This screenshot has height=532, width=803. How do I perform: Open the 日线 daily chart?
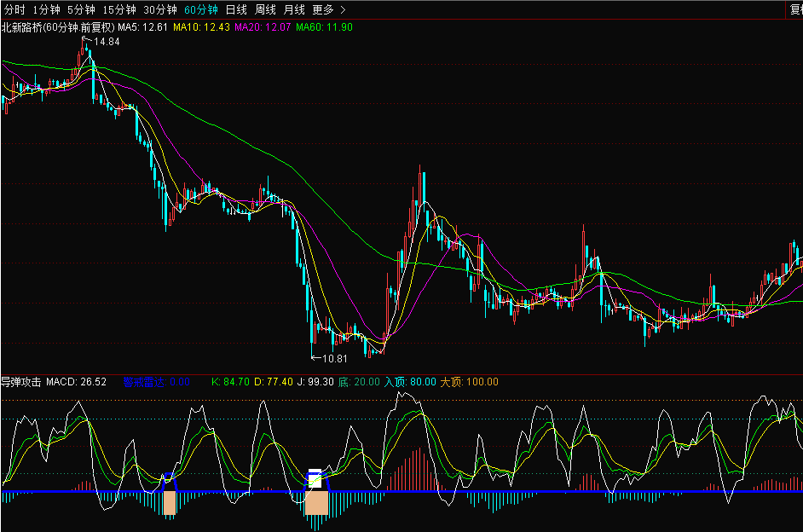tap(236, 9)
